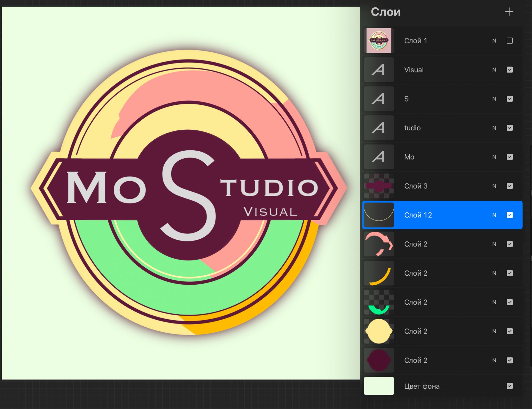532x409 pixels.
Task: Hide the orange arc Слой 2 layer
Action: (x=510, y=273)
